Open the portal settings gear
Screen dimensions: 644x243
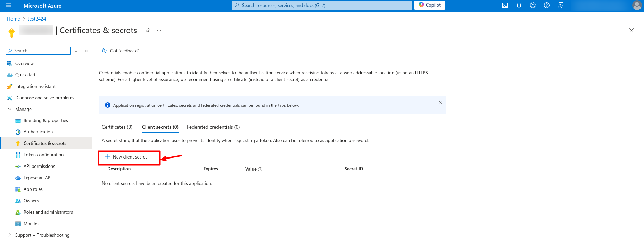point(533,6)
